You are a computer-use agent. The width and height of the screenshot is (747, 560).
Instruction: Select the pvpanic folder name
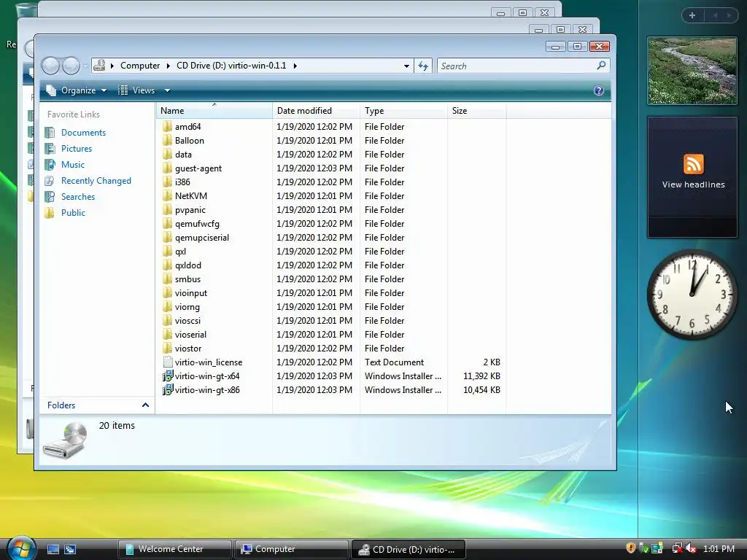190,209
